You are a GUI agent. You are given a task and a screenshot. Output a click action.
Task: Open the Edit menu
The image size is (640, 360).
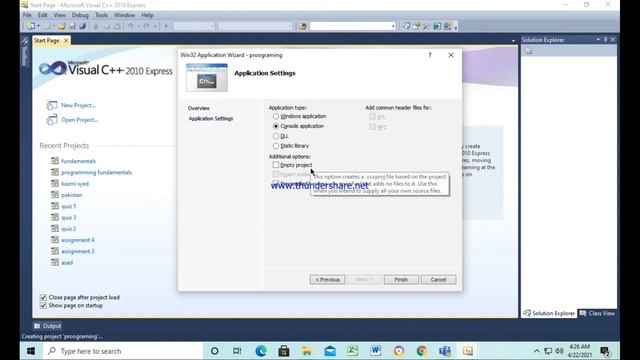tap(42, 15)
